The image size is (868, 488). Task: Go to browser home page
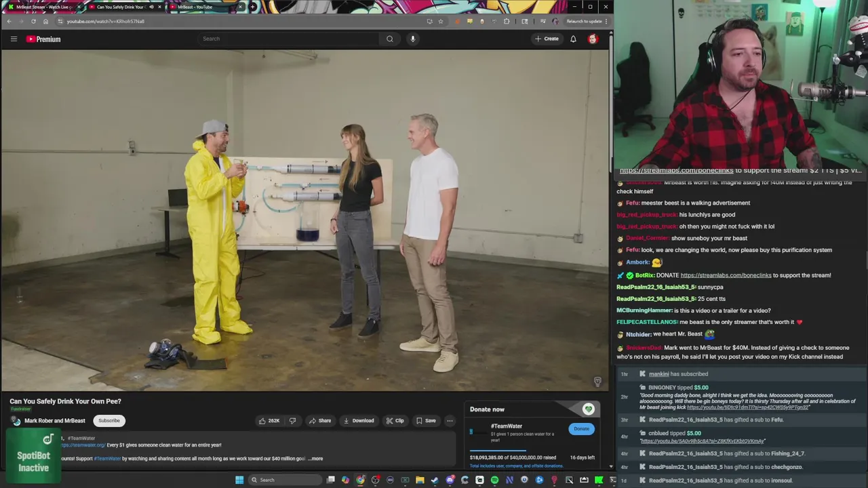click(x=45, y=21)
